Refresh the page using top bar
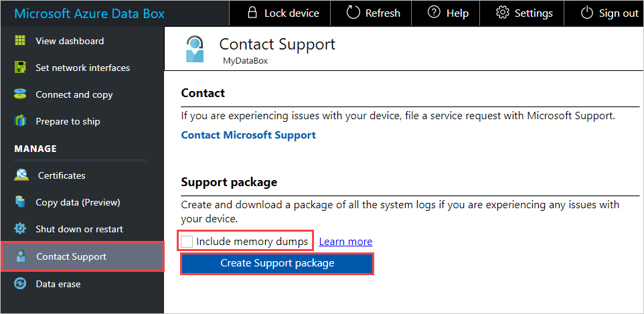 373,13
